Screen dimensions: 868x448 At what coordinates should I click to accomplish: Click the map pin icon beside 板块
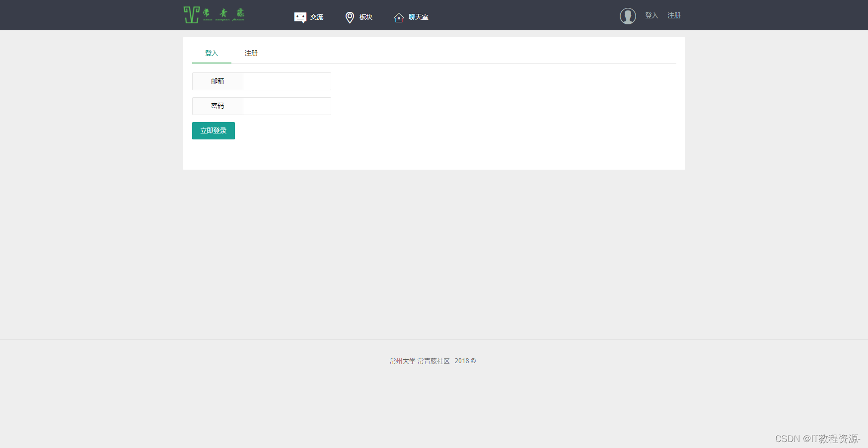click(350, 17)
